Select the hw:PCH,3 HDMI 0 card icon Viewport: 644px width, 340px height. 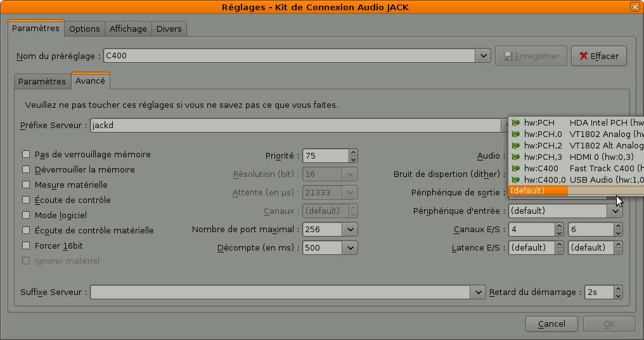point(515,157)
